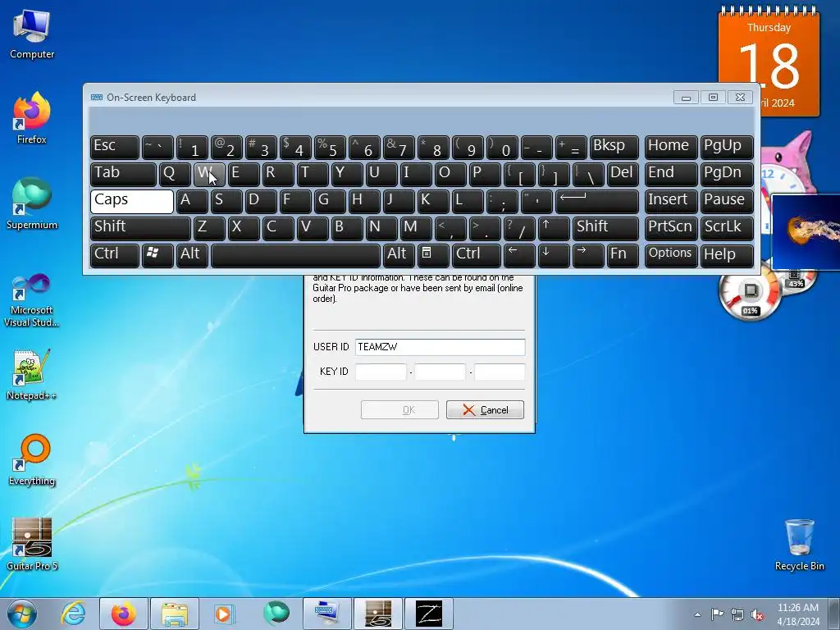Click the third KEY ID field
Screen dimensions: 840x630
(500, 372)
